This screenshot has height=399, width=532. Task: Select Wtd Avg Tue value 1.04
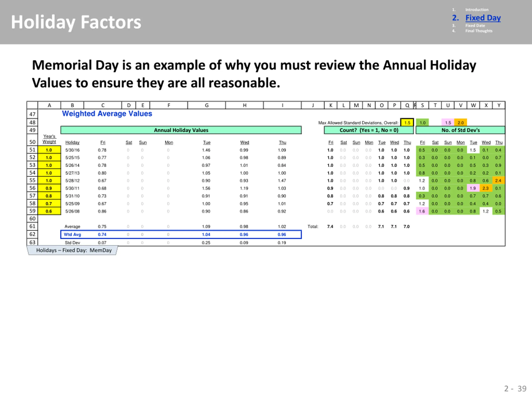[206, 234]
